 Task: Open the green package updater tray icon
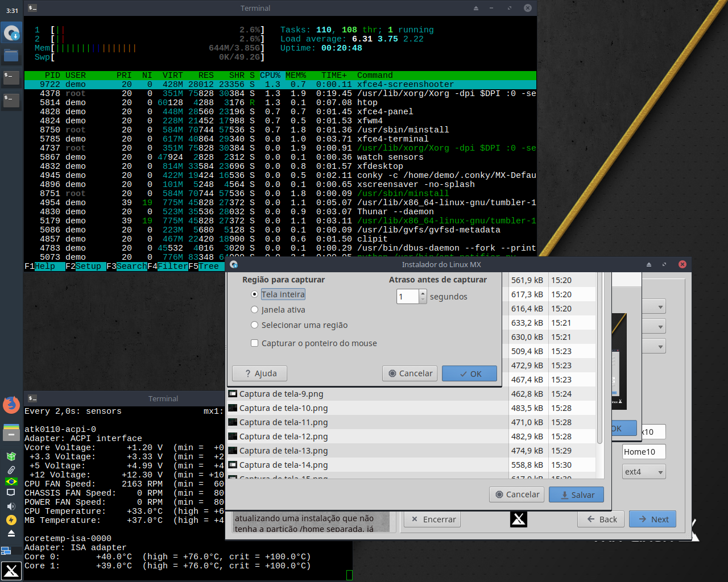11,456
